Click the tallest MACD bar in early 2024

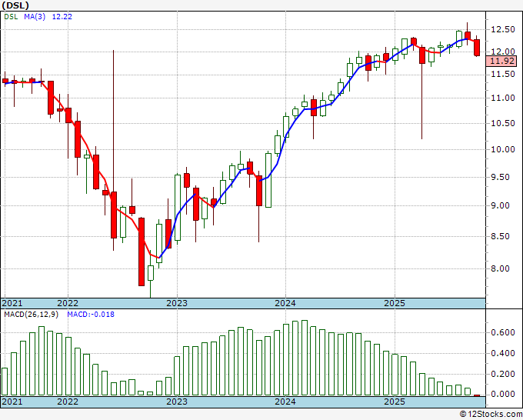click(305, 358)
